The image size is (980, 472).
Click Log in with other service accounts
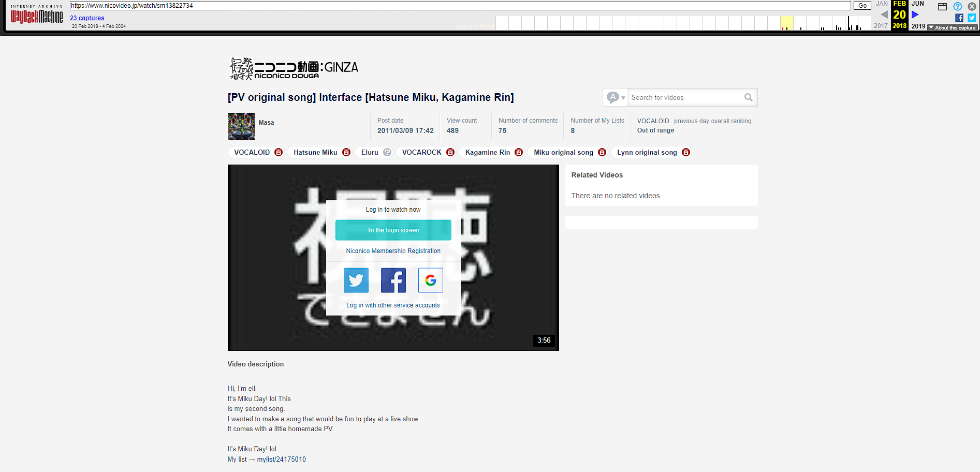pyautogui.click(x=393, y=305)
